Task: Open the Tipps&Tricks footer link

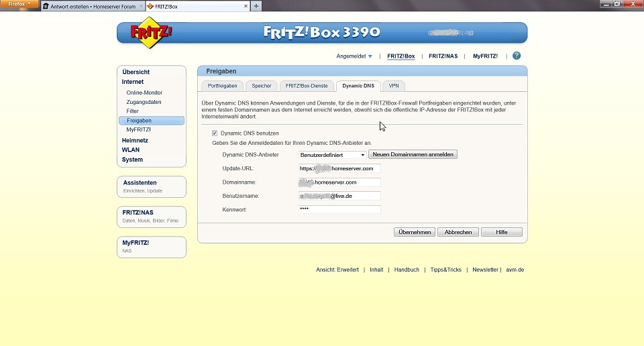Action: (445, 270)
